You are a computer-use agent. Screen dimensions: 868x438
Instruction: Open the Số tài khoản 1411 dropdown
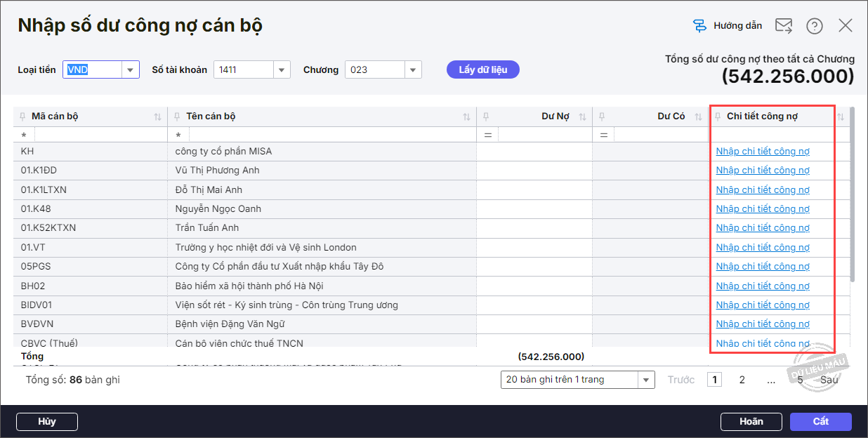point(282,69)
